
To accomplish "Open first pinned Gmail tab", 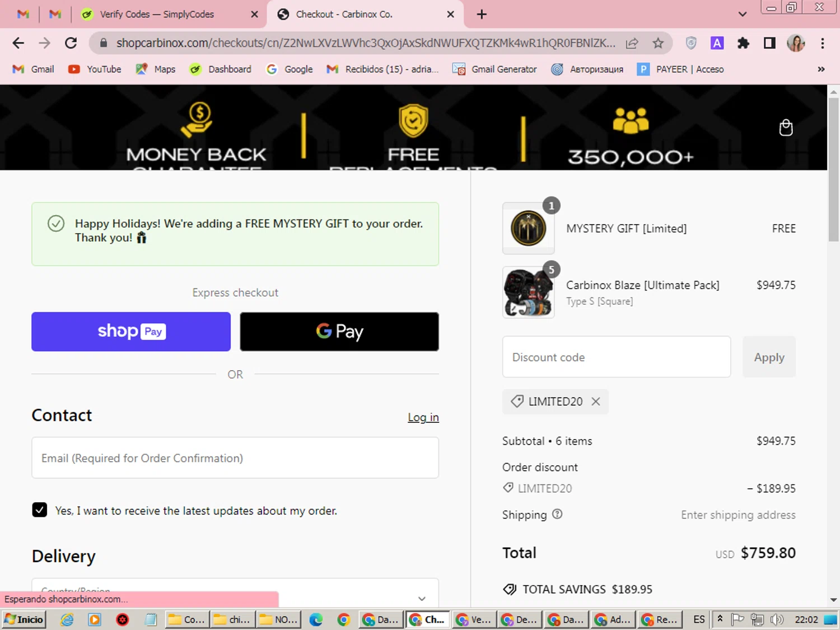I will (x=23, y=14).
